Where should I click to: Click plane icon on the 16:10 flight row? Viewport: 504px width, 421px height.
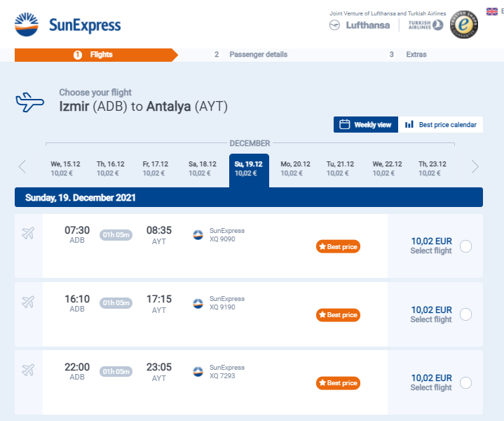pyautogui.click(x=28, y=302)
